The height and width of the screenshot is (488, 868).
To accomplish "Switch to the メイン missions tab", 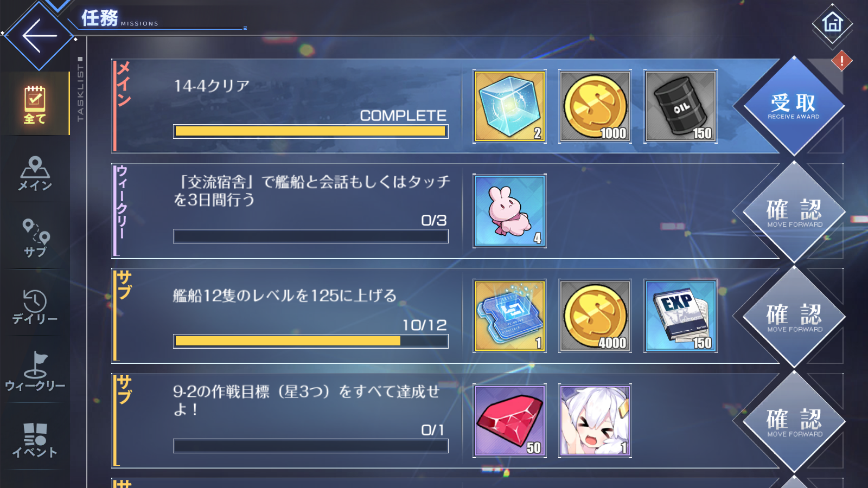I will tap(35, 174).
